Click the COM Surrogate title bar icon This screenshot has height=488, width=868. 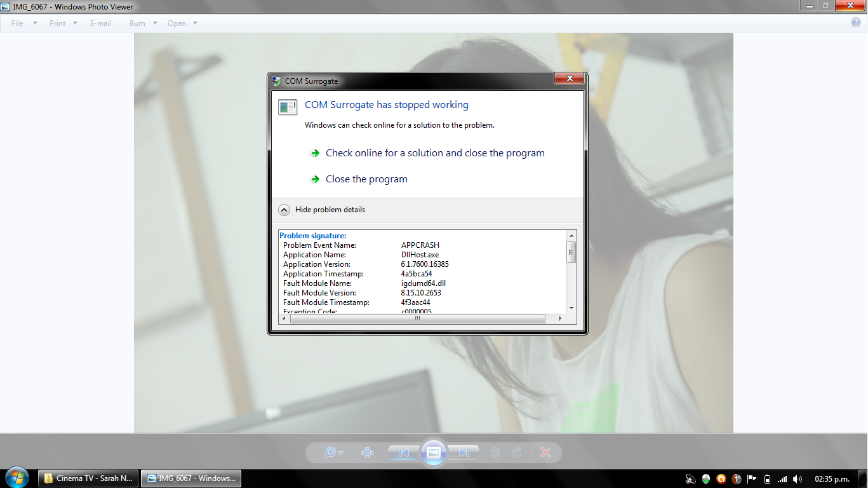[277, 81]
